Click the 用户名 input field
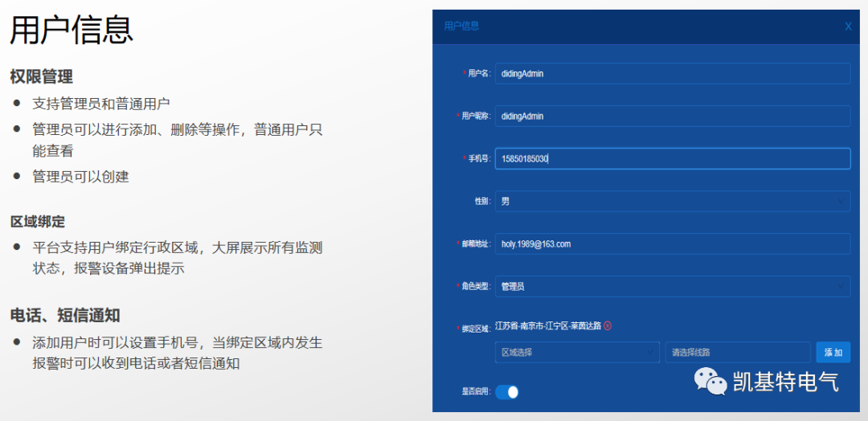This screenshot has width=868, height=421. (672, 73)
